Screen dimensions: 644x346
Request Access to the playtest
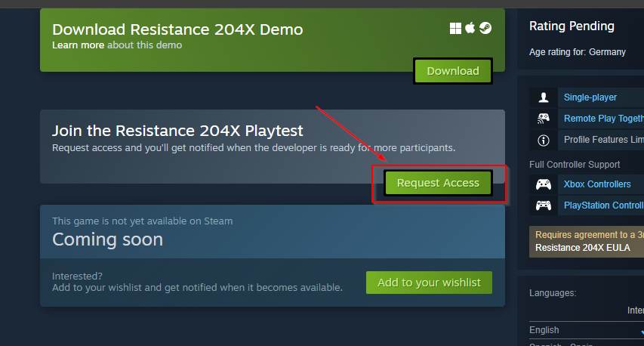[x=438, y=183]
